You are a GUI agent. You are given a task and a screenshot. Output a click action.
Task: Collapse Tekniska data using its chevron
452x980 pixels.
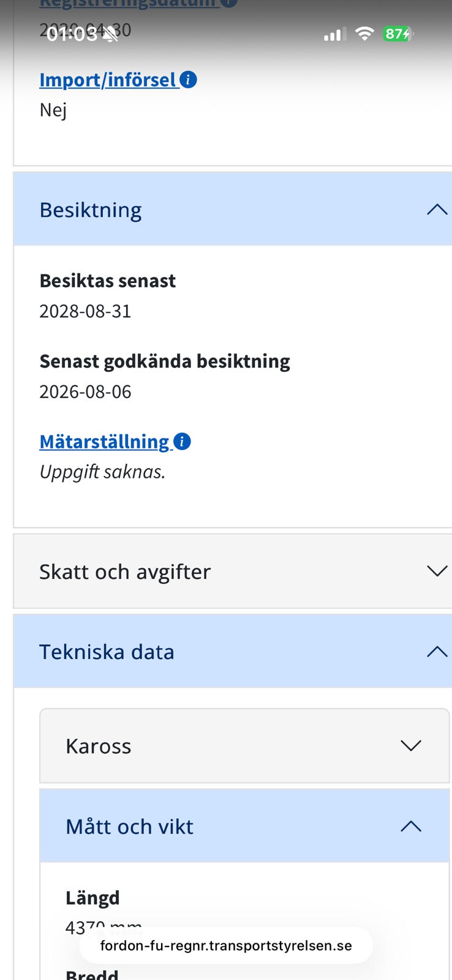click(x=437, y=651)
